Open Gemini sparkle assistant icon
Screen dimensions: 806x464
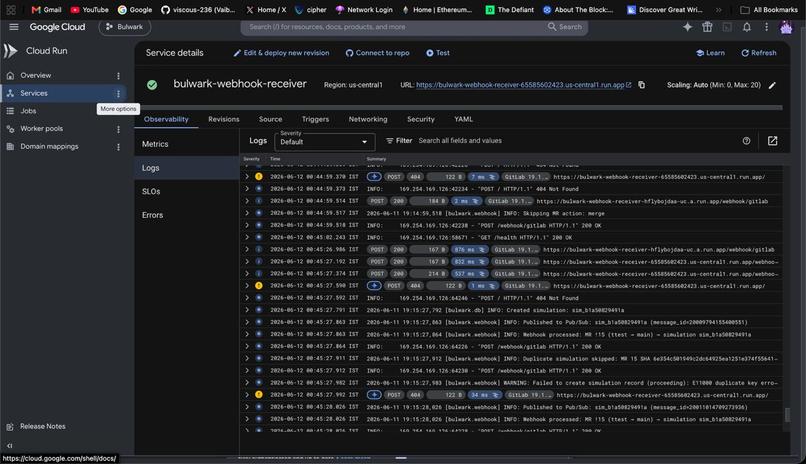pos(687,27)
